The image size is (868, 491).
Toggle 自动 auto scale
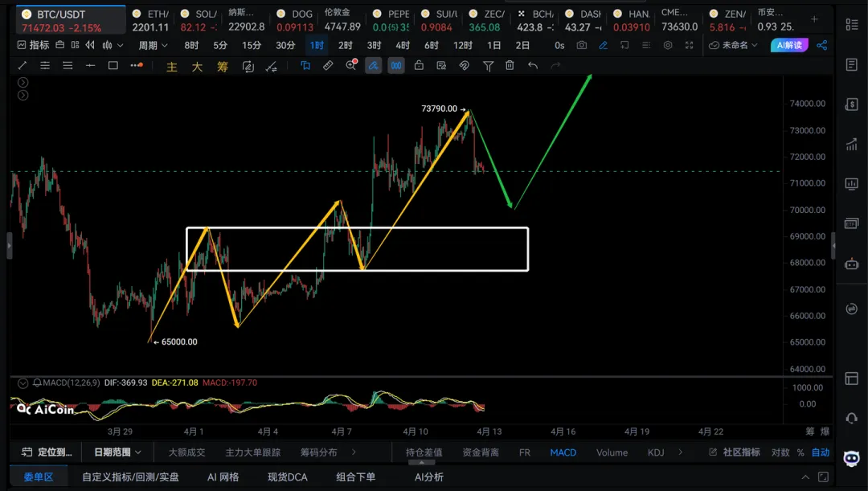(x=821, y=452)
